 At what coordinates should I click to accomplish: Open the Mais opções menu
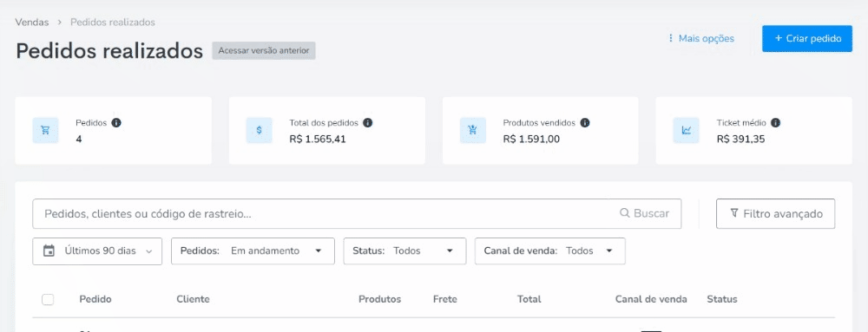pos(701,38)
